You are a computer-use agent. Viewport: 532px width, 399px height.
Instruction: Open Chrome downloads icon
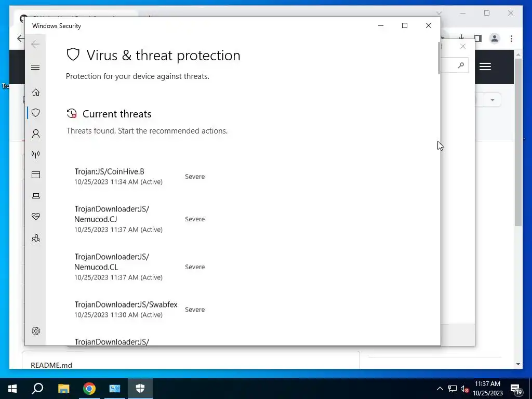[x=461, y=37]
